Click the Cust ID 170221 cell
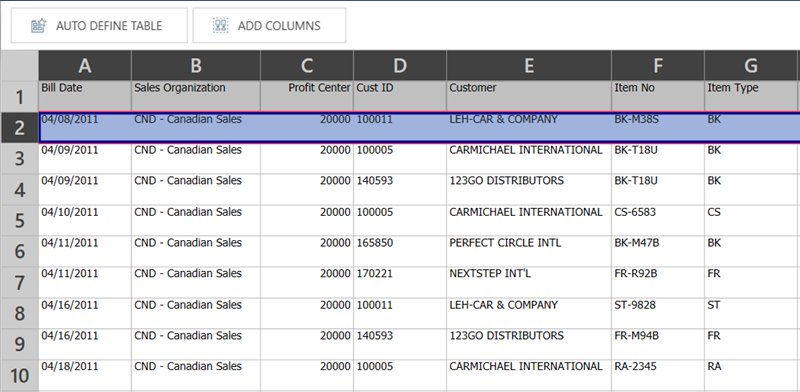The image size is (800, 392). tap(400, 282)
